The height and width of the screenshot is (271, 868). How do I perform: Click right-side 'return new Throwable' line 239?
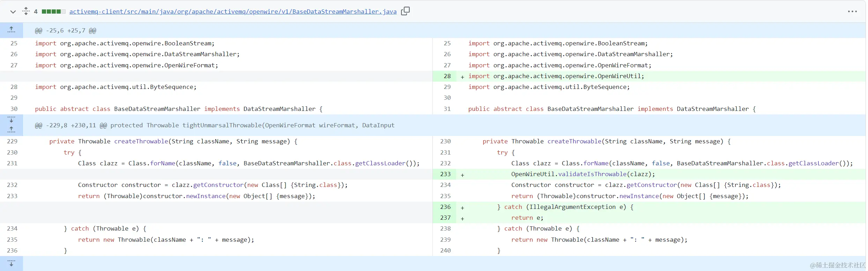point(599,240)
